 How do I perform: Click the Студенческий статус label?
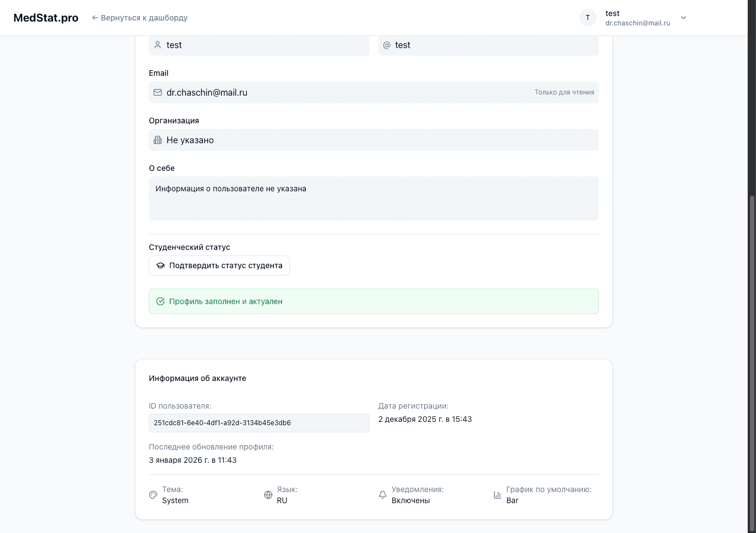coord(189,247)
